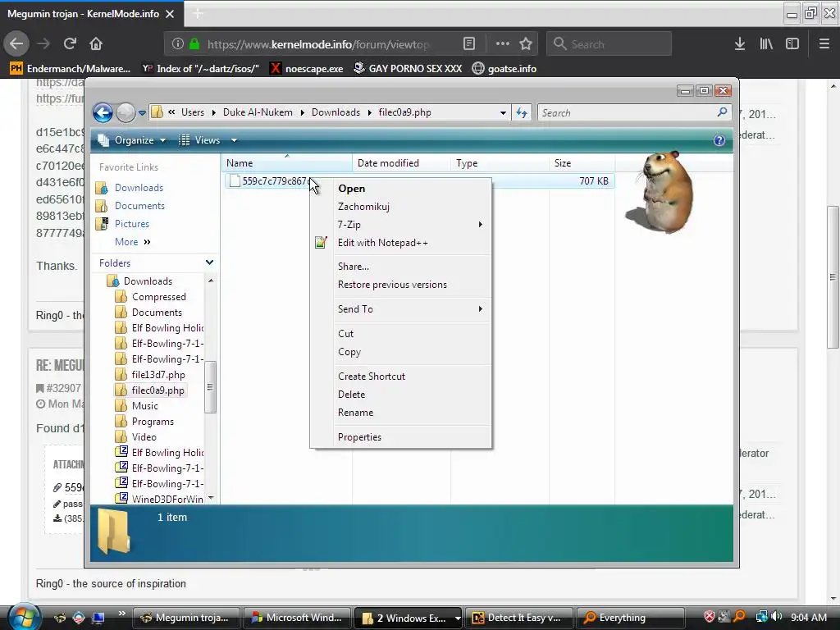
Task: Choose Copy in context menu
Action: coord(400,352)
